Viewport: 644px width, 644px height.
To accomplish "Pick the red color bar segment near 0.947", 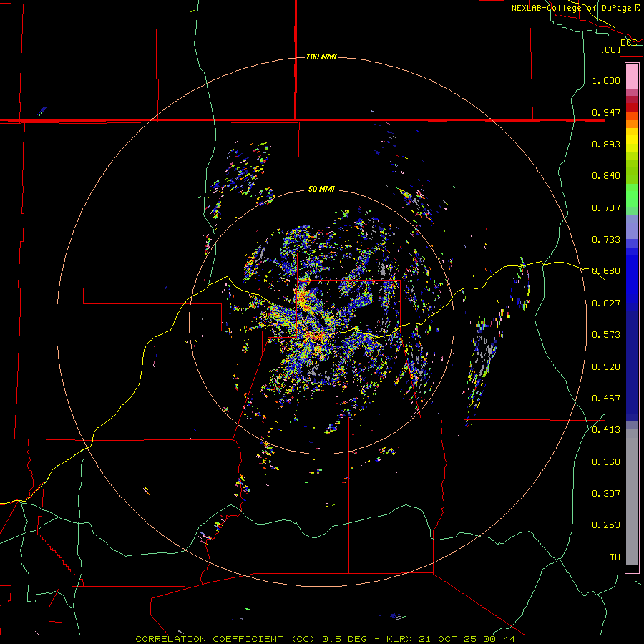I will 632,107.
